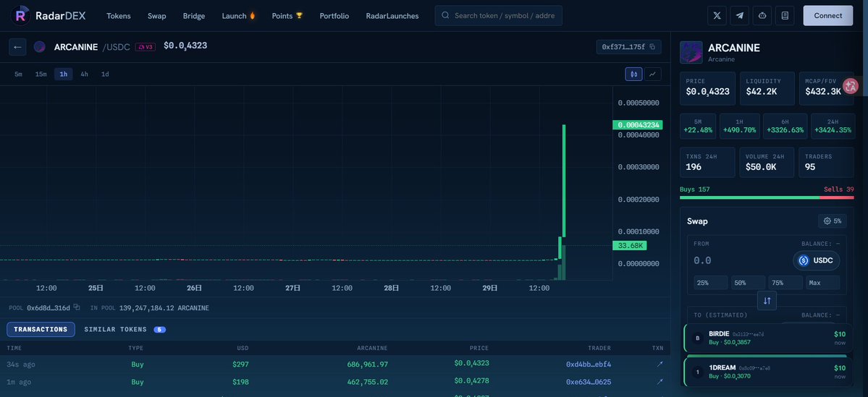This screenshot has width=868, height=397.
Task: Open trader 0xe634…0625 link
Action: coord(589,382)
